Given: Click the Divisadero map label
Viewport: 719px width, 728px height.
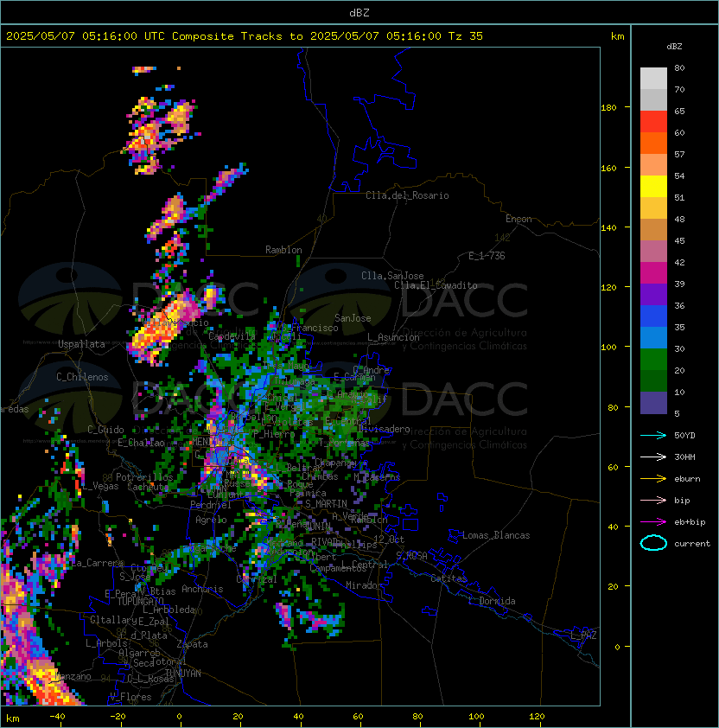Looking at the screenshot, I should pyautogui.click(x=384, y=429).
